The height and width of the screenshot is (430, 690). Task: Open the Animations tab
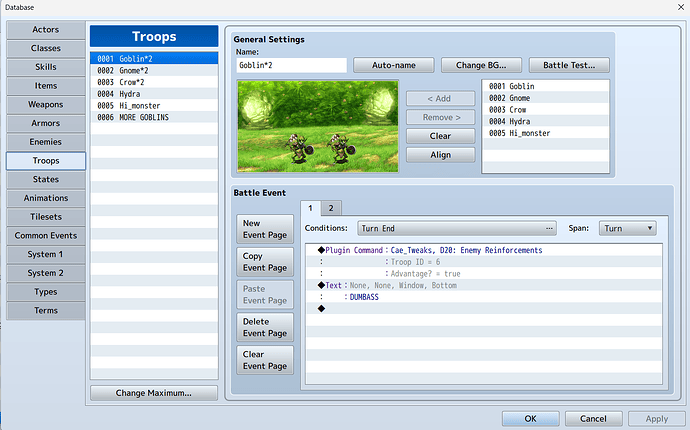(x=46, y=198)
